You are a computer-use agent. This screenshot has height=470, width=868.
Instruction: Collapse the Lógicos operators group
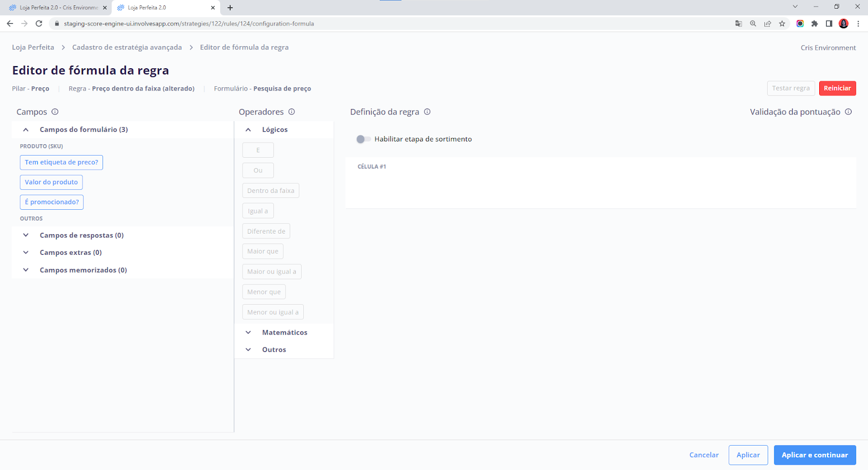pos(248,130)
